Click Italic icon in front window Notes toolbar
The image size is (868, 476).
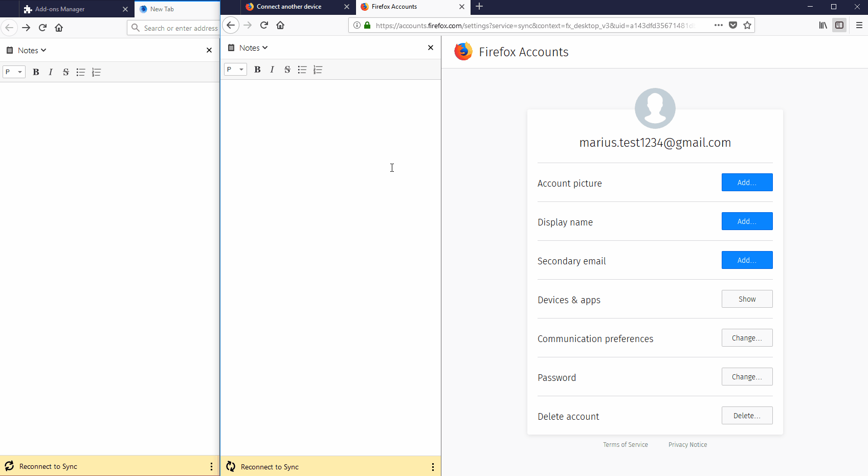pos(272,70)
